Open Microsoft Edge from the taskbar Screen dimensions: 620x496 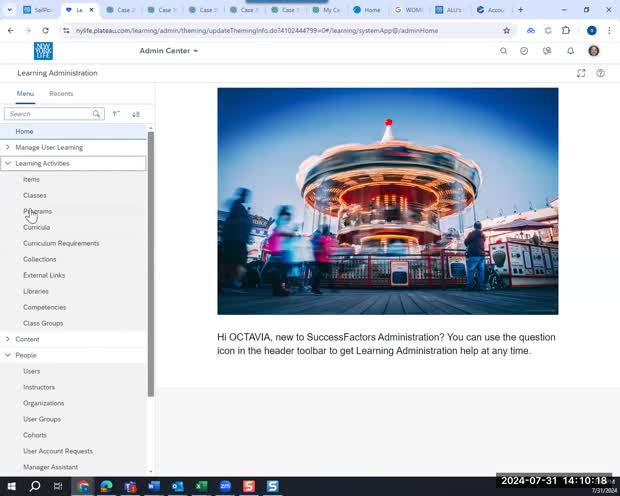pos(106,486)
